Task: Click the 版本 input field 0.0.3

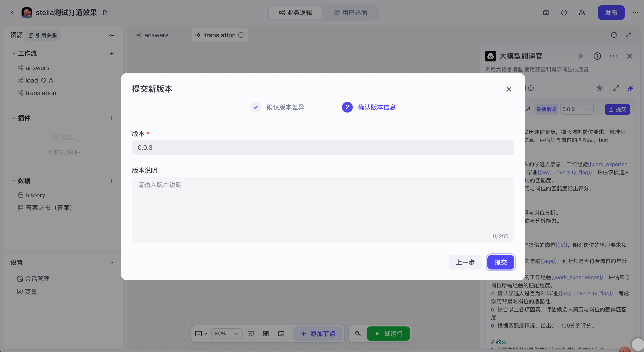Action: (323, 147)
